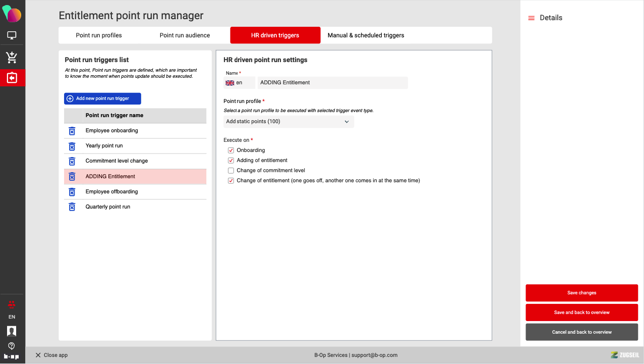Uncheck the Onboarding checkbox

[x=231, y=150]
